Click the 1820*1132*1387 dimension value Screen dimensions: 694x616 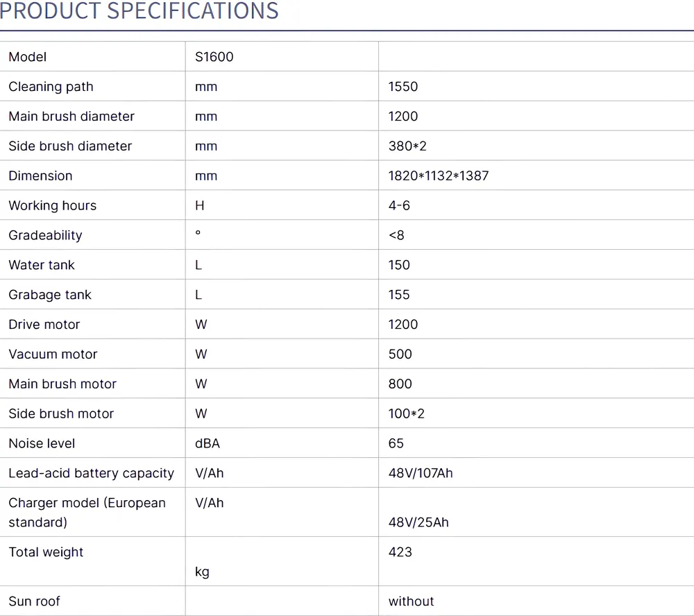439,176
